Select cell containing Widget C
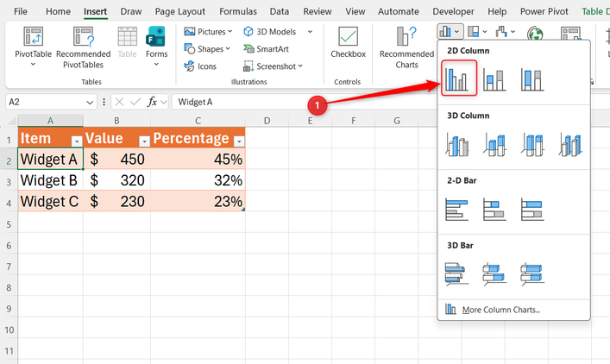Image resolution: width=610 pixels, height=364 pixels. pos(51,201)
